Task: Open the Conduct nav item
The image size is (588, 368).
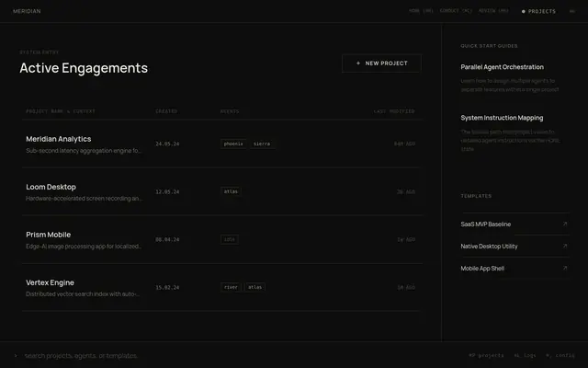Action: (x=456, y=11)
